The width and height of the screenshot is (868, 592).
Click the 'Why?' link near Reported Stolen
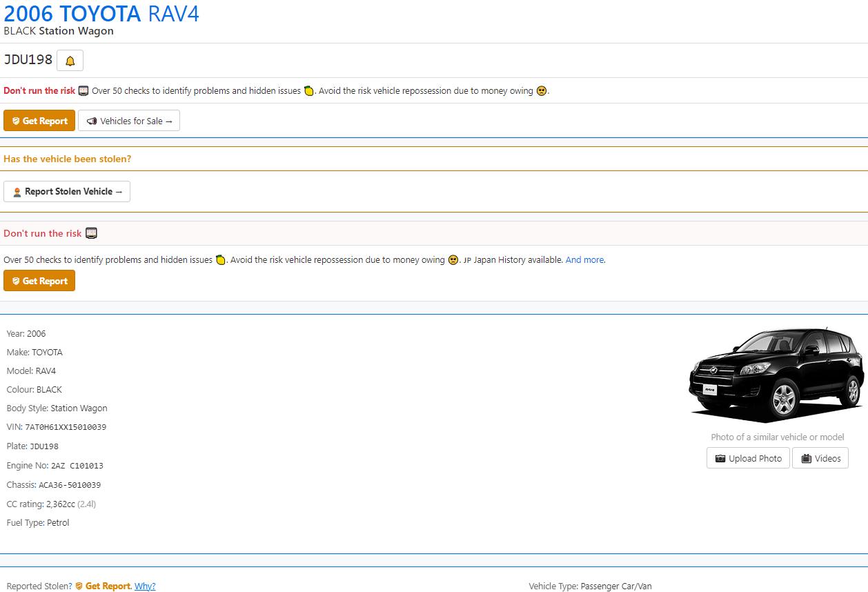[145, 586]
